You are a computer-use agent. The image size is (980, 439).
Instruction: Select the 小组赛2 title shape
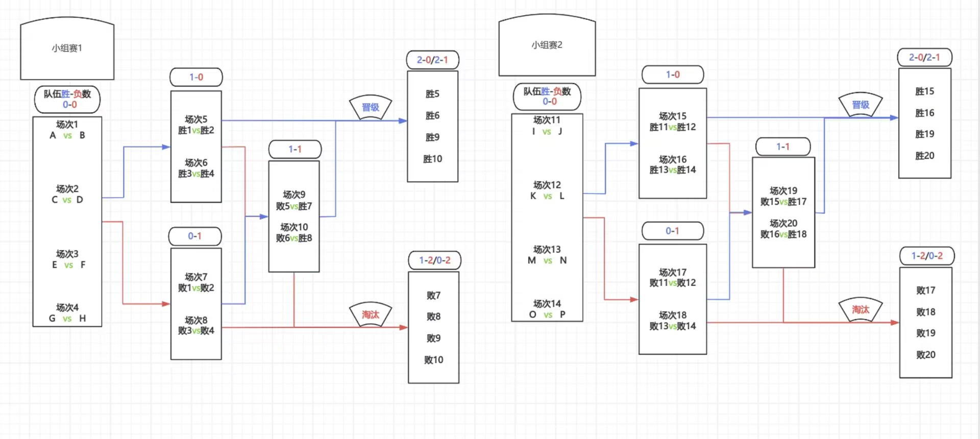[547, 45]
